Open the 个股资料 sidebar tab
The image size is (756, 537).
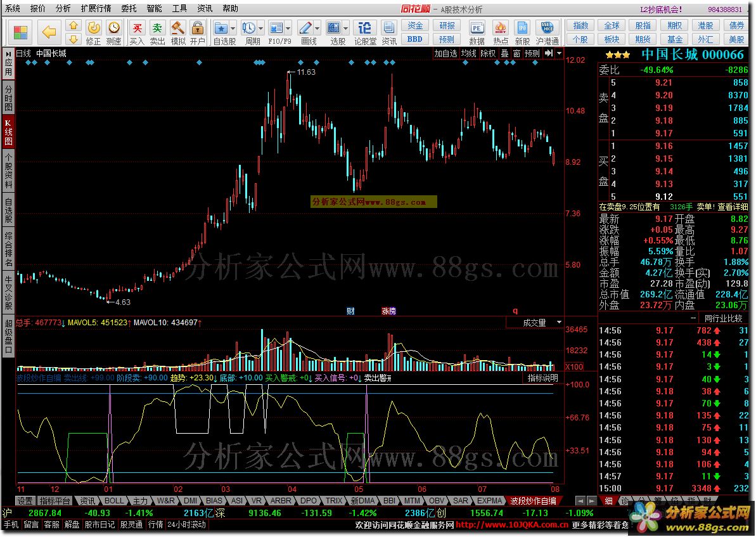[8, 172]
